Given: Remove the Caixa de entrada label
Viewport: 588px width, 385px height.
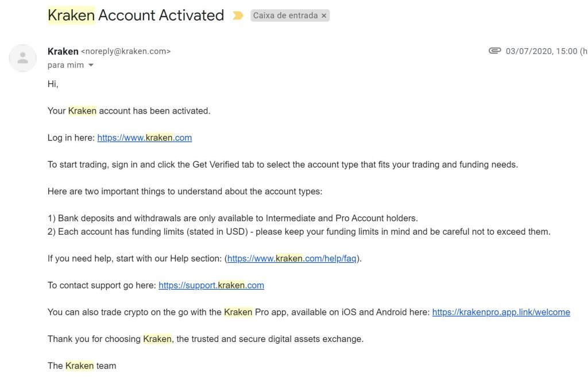Looking at the screenshot, I should coord(324,16).
